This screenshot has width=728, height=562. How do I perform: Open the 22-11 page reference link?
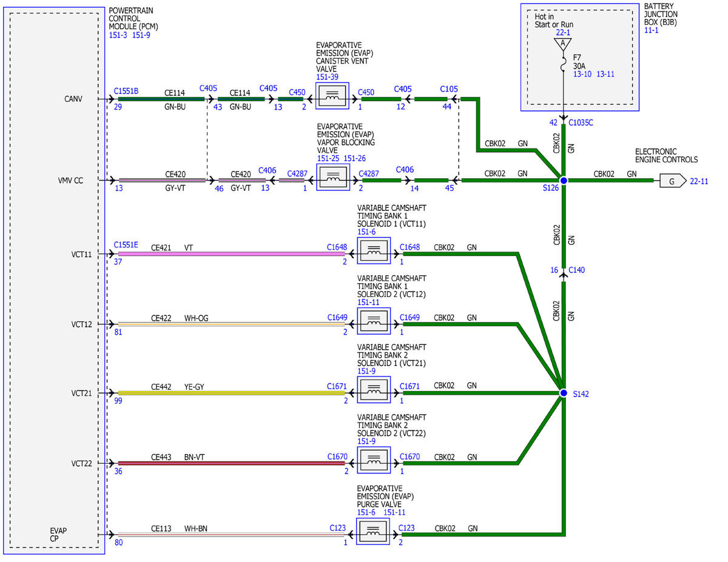[700, 181]
